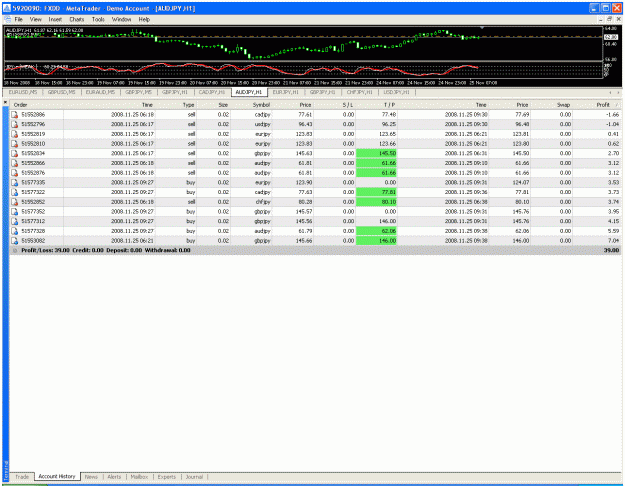Open the Insert menu
The image size is (625, 486).
[55, 19]
